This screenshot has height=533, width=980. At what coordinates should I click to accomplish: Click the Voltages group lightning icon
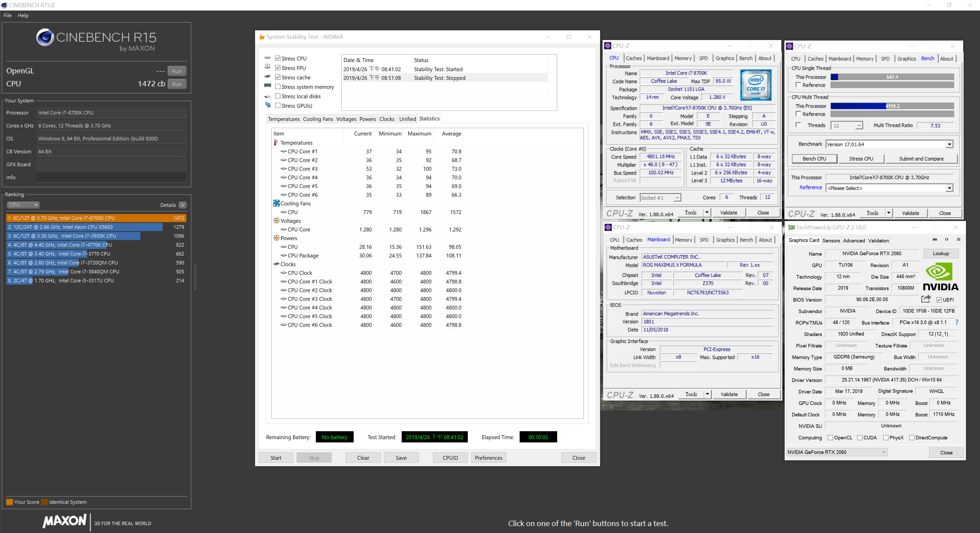276,220
